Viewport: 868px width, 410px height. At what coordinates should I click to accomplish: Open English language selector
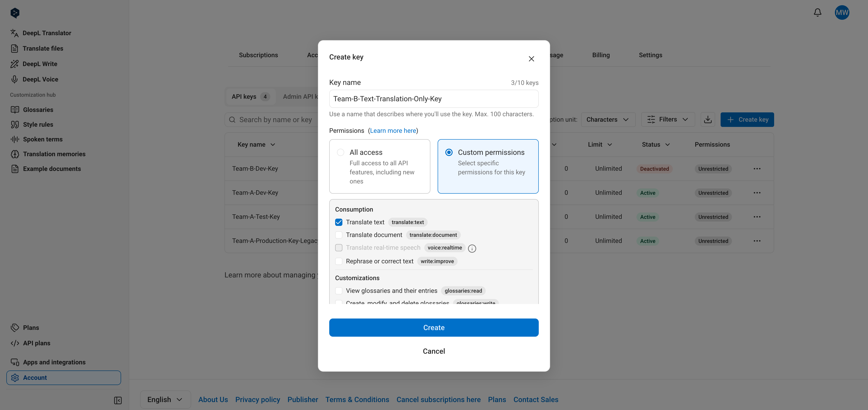pyautogui.click(x=165, y=400)
